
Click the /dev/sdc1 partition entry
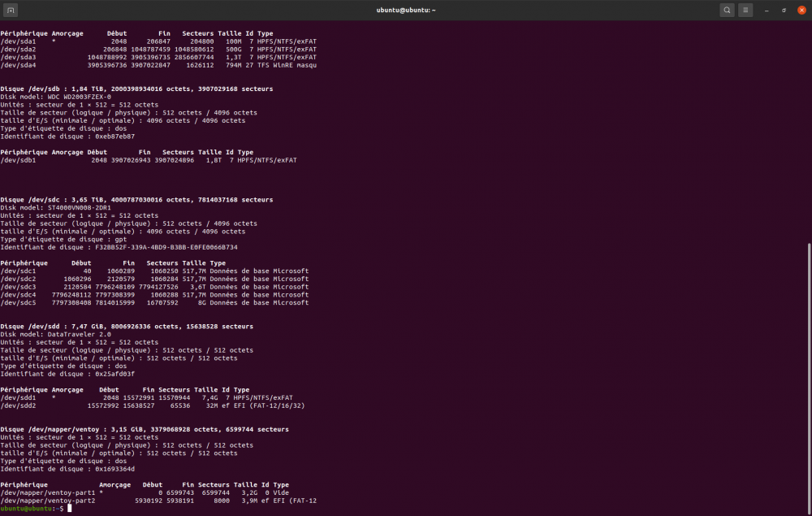click(154, 271)
